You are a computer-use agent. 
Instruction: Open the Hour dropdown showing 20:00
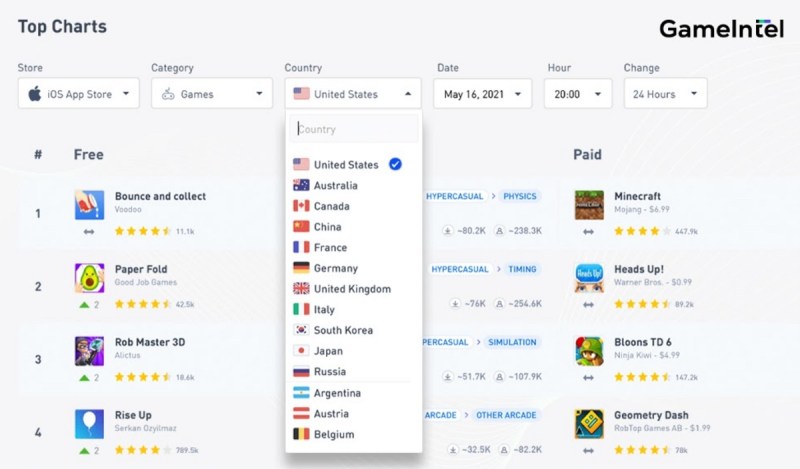pos(578,93)
